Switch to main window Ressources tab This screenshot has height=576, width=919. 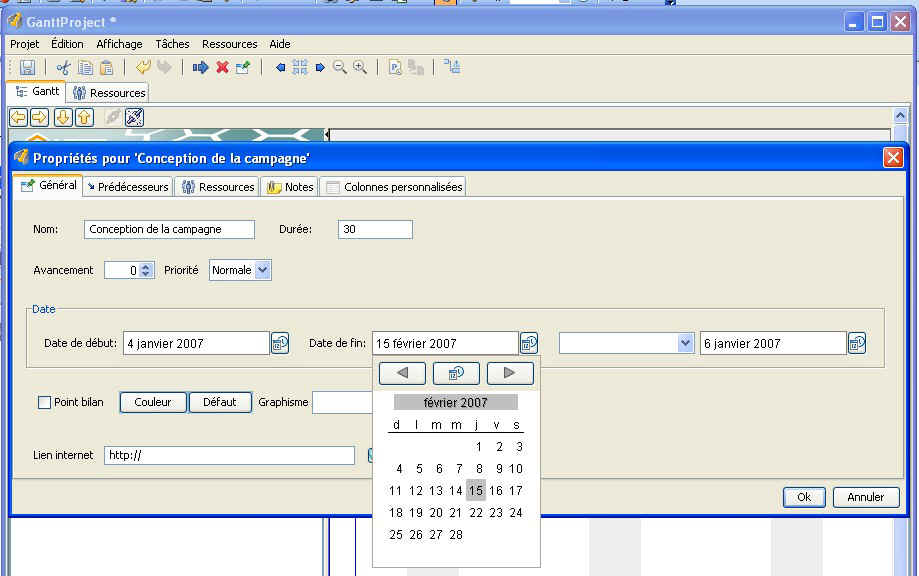tap(108, 93)
